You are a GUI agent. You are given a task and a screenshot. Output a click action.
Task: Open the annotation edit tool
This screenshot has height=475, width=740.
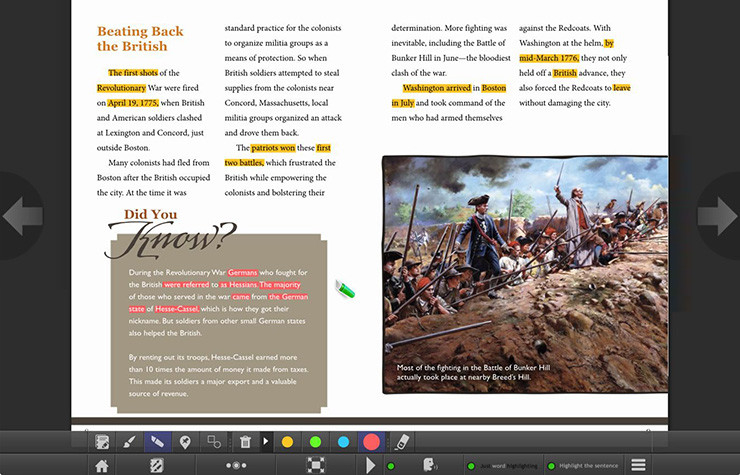pyautogui.click(x=156, y=466)
